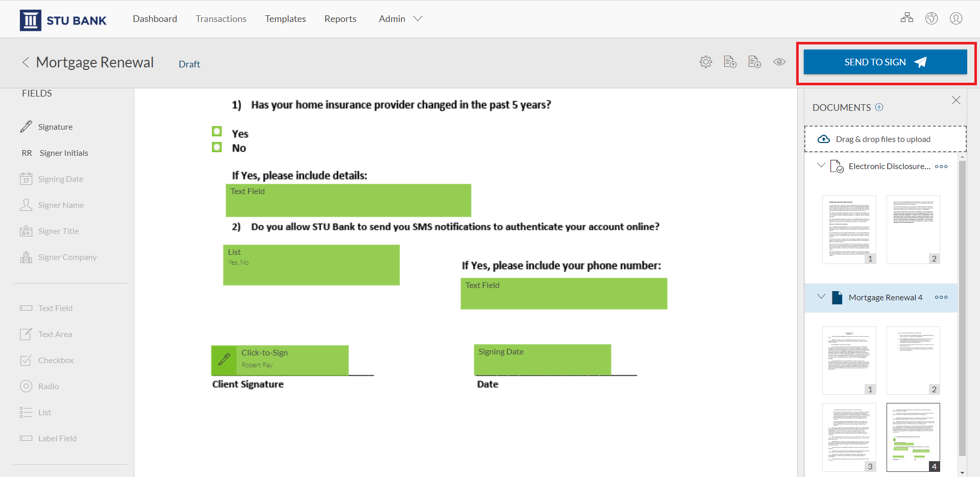Open options menu for Mortgage Renewal 4
Viewport: 980px width, 477px height.
tap(941, 297)
